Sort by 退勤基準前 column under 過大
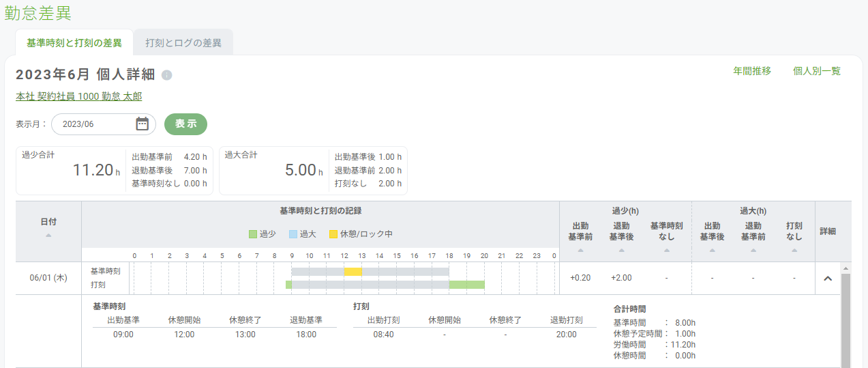The width and height of the screenshot is (868, 368). pyautogui.click(x=753, y=251)
